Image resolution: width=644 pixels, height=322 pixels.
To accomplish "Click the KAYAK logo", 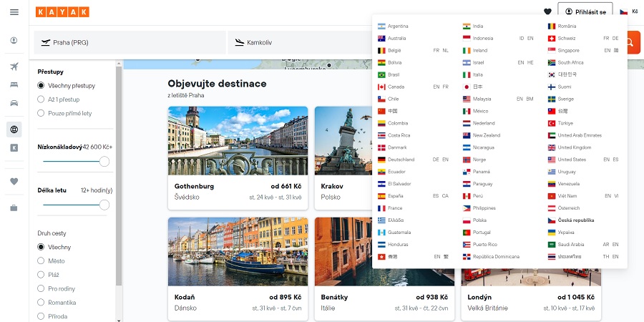I will [x=62, y=12].
